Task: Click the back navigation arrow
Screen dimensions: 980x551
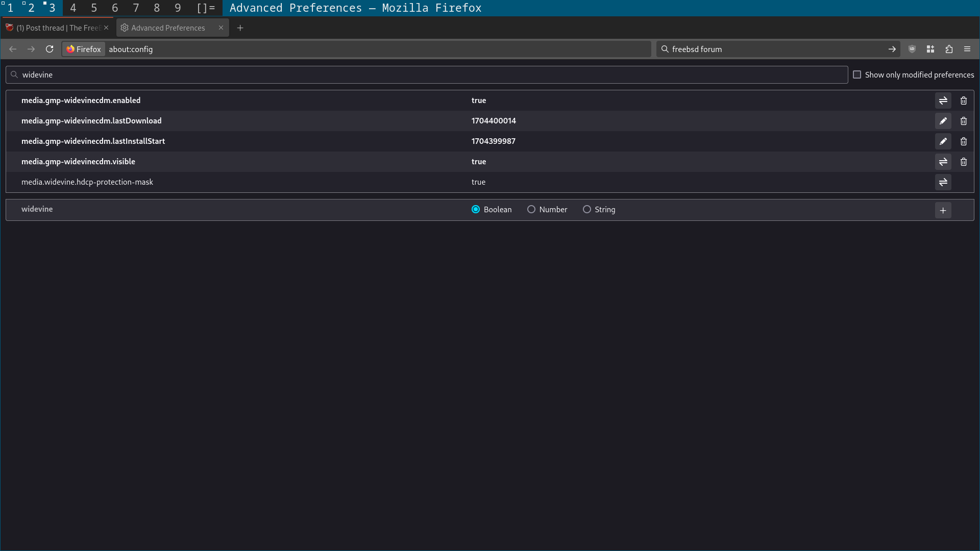Action: [12, 49]
